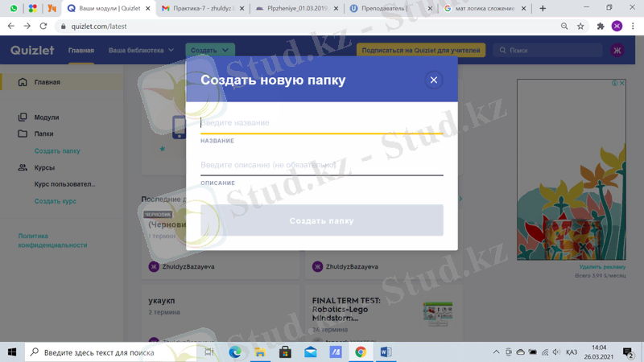Switch the КАЗ keyboard language

[572, 352]
